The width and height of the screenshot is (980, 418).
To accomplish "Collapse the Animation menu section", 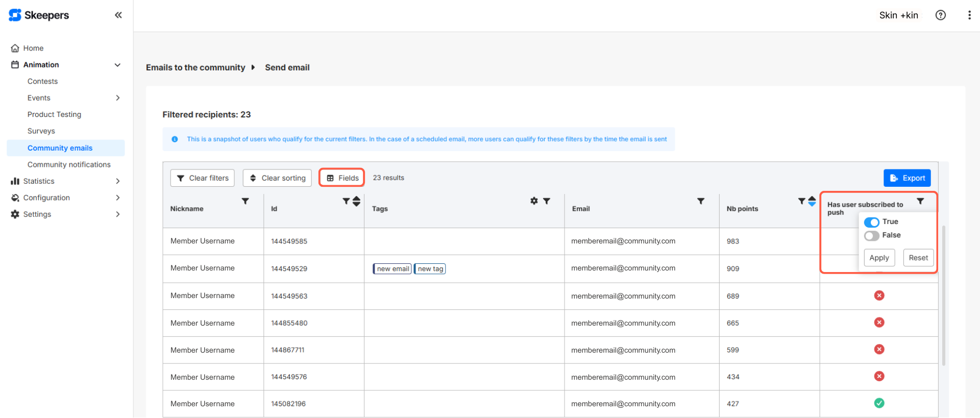I will pos(117,65).
